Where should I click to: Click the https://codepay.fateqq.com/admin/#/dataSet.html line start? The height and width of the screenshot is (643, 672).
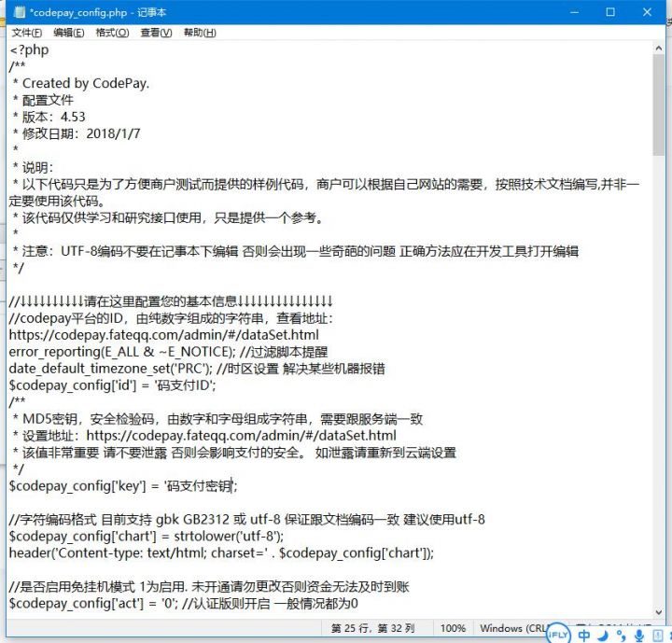point(163,335)
